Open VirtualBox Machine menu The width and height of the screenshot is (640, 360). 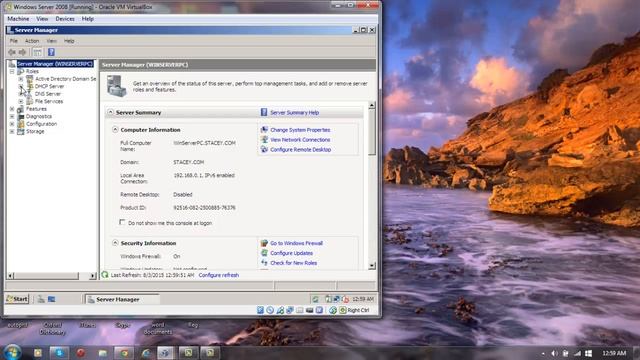[18, 19]
